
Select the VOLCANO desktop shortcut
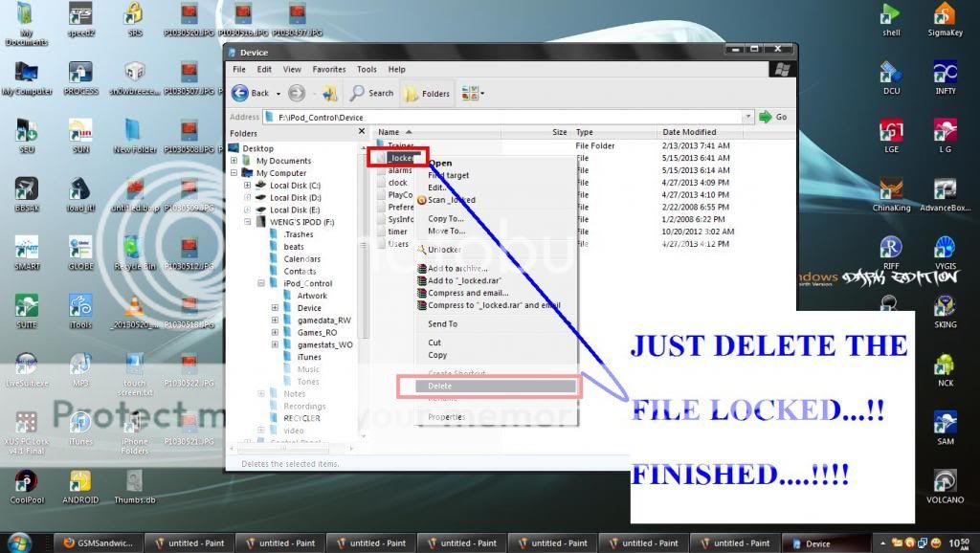coord(944,482)
